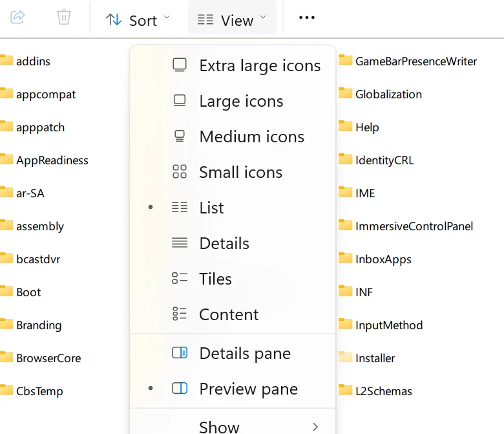Open the three-dot See more menu
Image resolution: width=504 pixels, height=434 pixels.
click(x=307, y=17)
